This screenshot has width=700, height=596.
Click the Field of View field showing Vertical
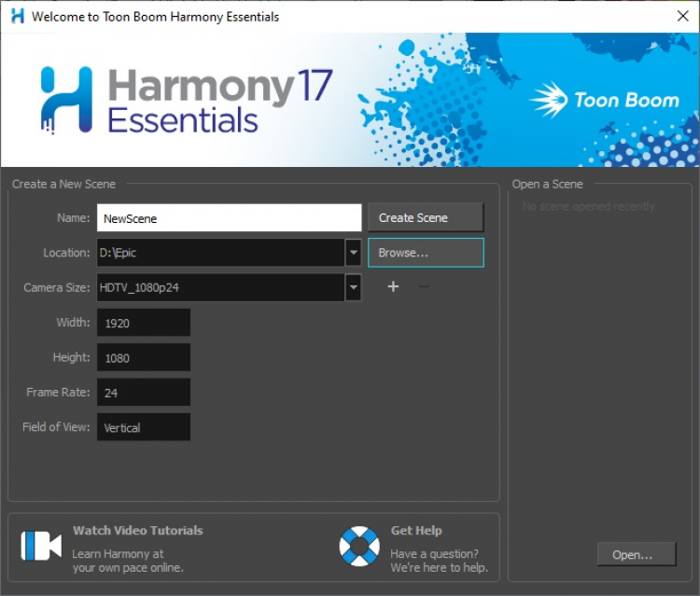click(144, 427)
